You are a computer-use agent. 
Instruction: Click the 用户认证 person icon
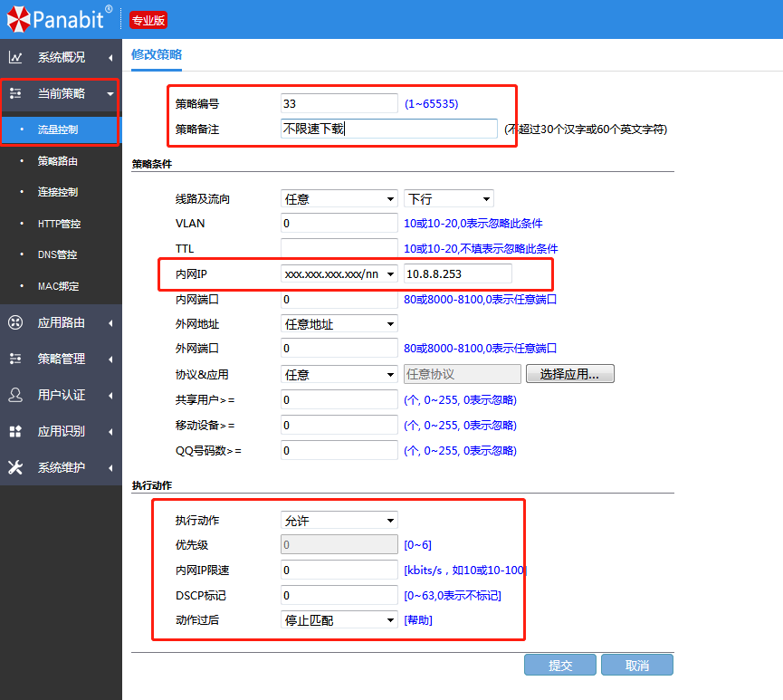[x=15, y=395]
